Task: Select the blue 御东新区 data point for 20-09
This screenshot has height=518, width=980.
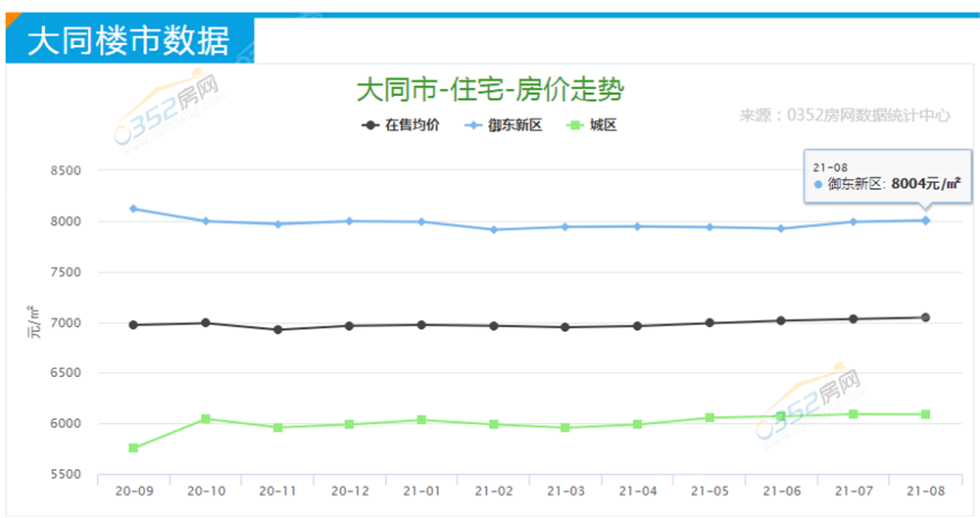Action: 133,209
